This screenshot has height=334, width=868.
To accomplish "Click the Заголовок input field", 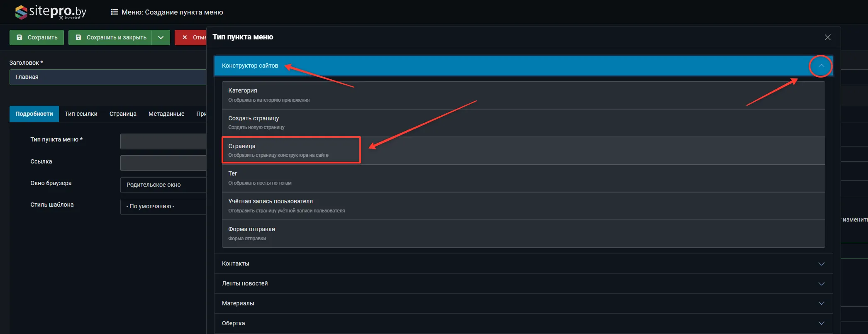I will pyautogui.click(x=108, y=77).
